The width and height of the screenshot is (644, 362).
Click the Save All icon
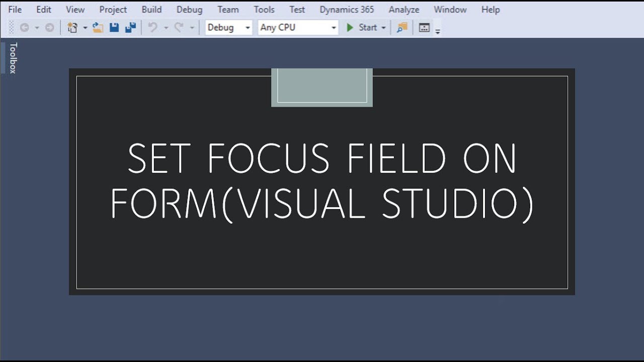(130, 28)
